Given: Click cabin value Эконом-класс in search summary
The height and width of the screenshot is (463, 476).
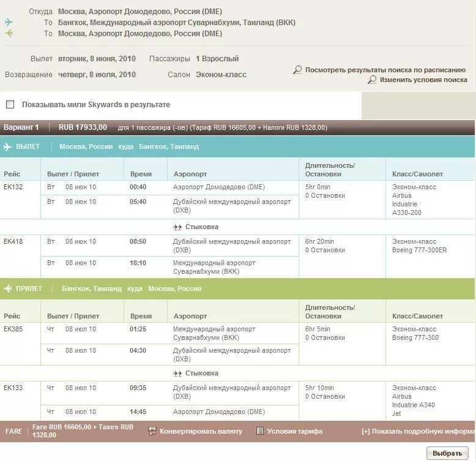Looking at the screenshot, I should click(x=221, y=75).
